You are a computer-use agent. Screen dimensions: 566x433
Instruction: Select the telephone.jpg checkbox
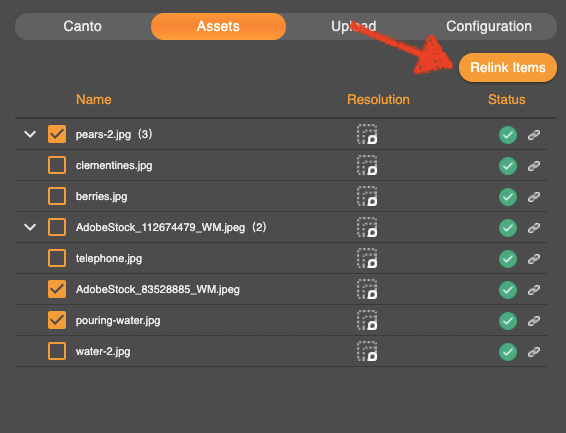click(57, 258)
